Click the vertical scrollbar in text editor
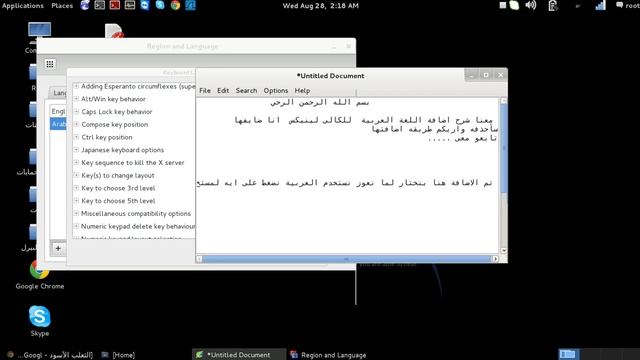Image resolution: width=640 pixels, height=360 pixels. [x=504, y=149]
